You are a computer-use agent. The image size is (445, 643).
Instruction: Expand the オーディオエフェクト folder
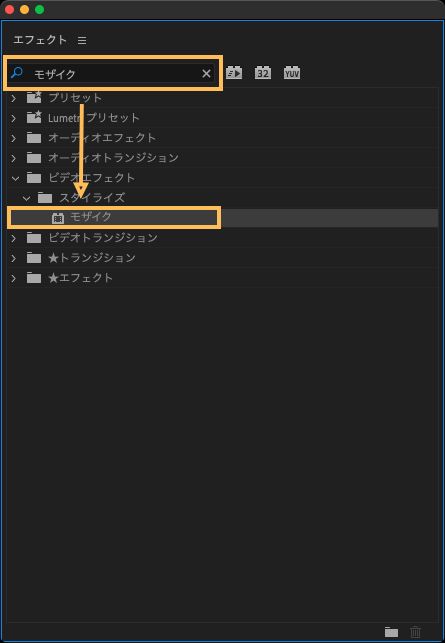(14, 138)
